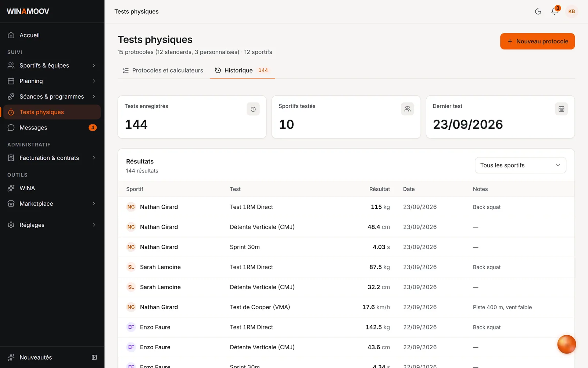Image resolution: width=588 pixels, height=368 pixels.
Task: Open Accueil in the sidebar
Action: pyautogui.click(x=52, y=35)
